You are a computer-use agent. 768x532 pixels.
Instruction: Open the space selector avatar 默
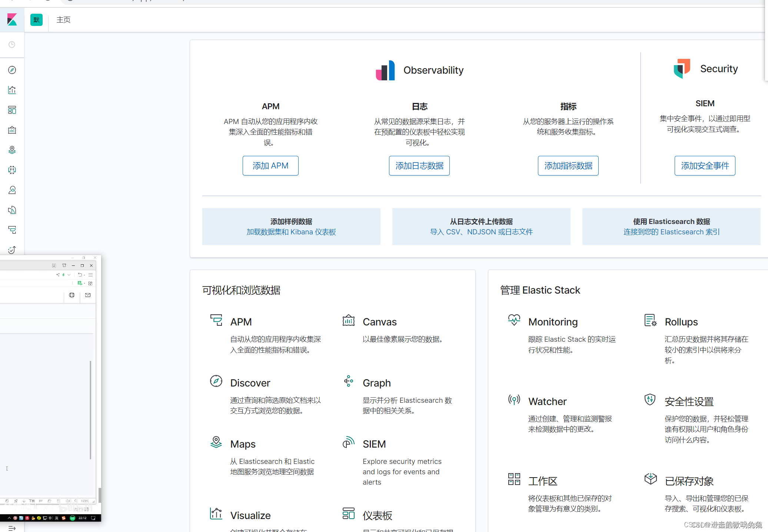36,20
